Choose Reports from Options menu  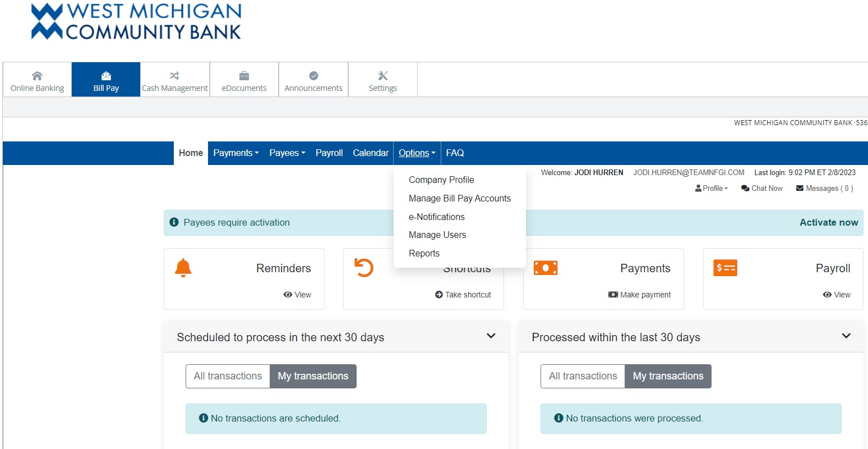click(424, 254)
